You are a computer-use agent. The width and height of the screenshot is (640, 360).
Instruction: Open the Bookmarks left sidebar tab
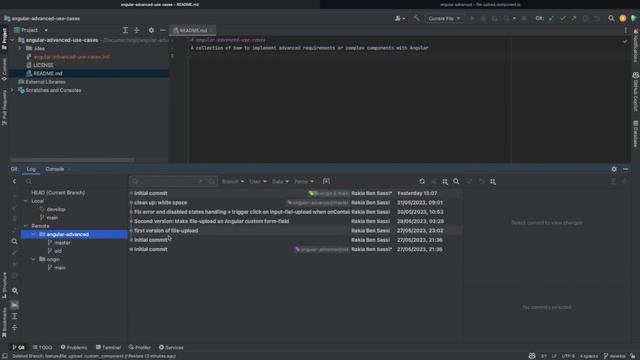tap(4, 322)
